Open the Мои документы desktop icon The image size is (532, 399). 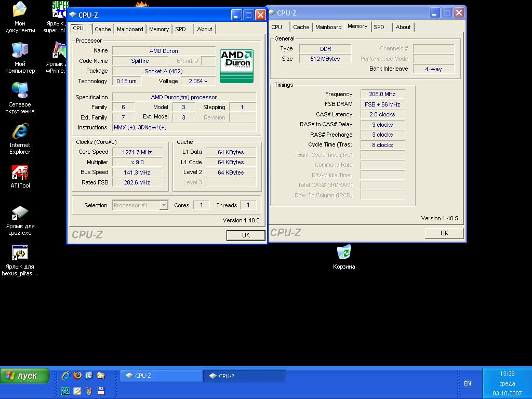tap(20, 17)
